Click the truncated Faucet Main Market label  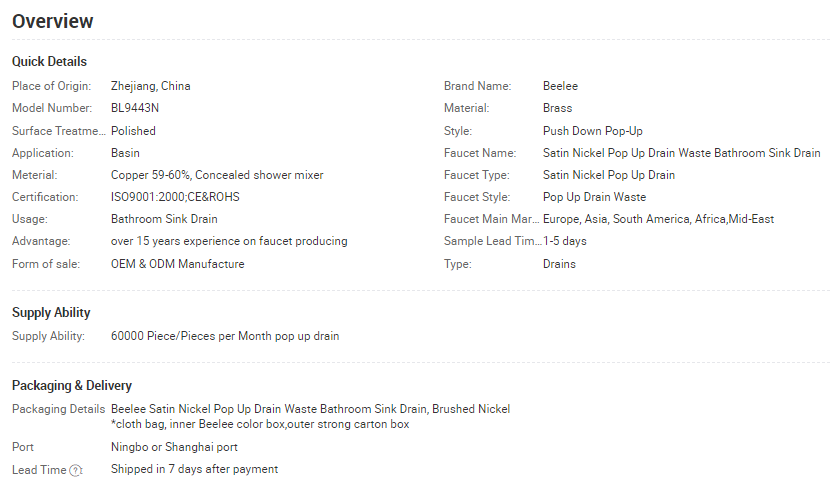(492, 219)
